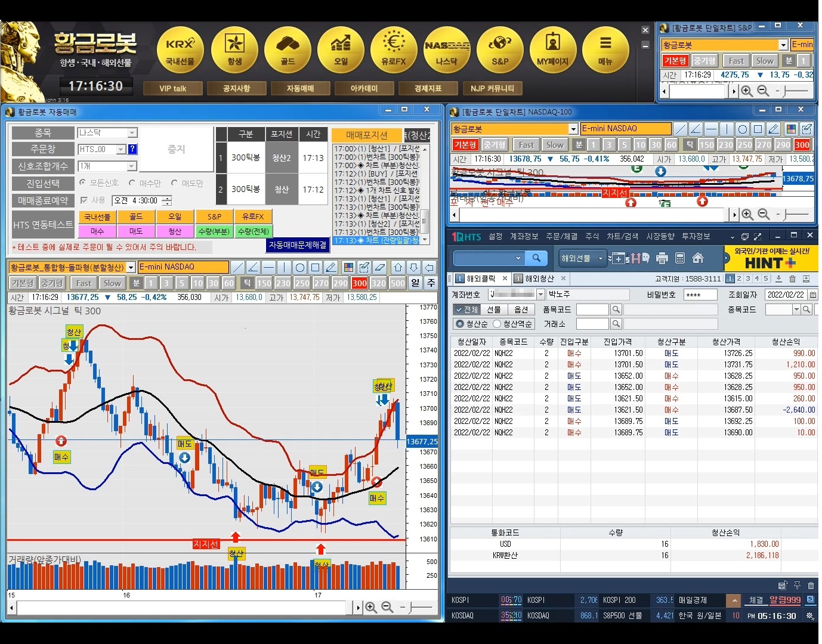Image resolution: width=822 pixels, height=644 pixels.
Task: Open the KRX 국내선물 round gold button
Action: pyautogui.click(x=180, y=50)
